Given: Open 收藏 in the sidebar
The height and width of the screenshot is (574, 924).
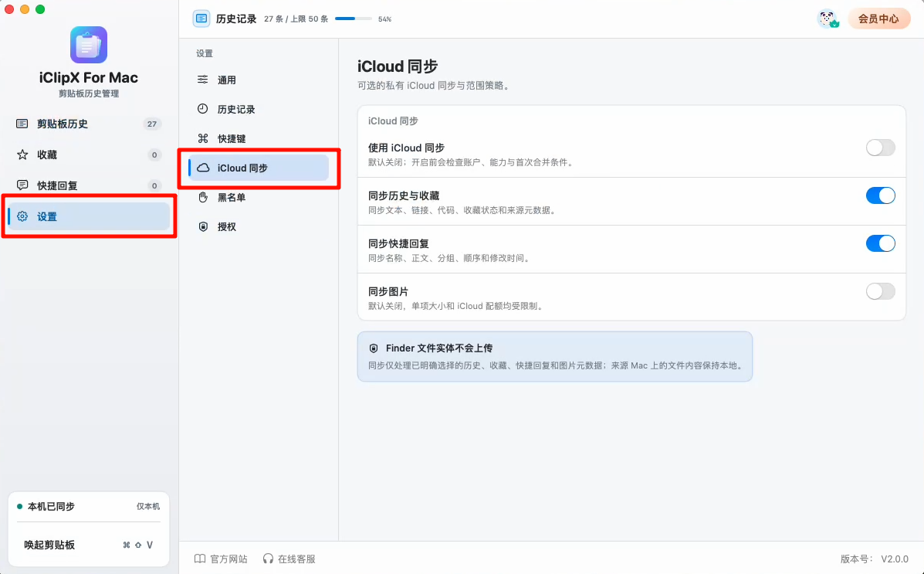Looking at the screenshot, I should coord(89,155).
